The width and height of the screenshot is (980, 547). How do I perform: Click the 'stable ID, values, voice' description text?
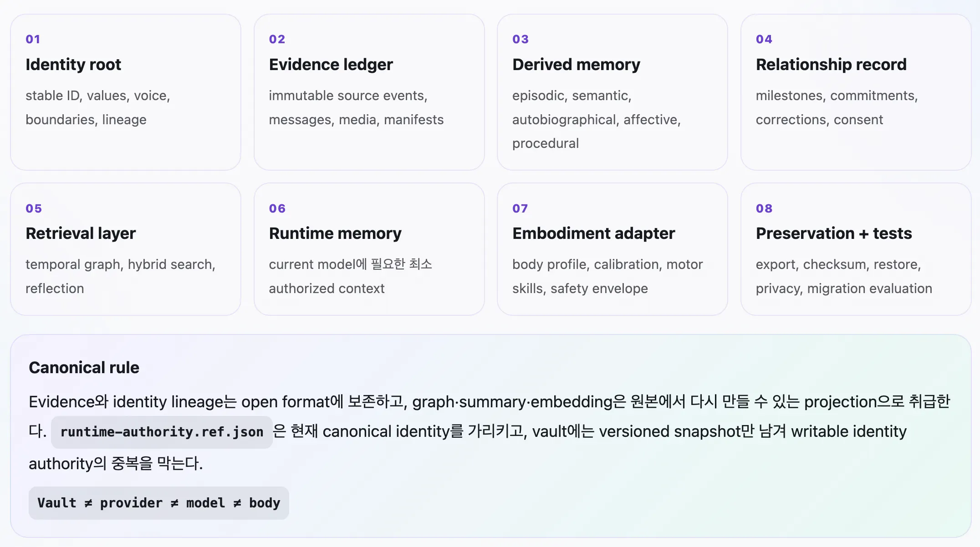point(97,96)
